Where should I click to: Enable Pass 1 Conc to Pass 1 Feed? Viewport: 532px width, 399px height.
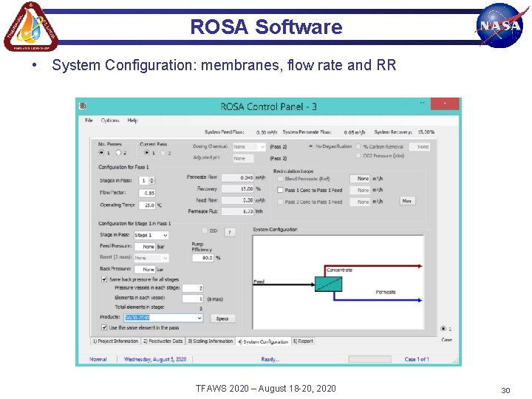pos(280,190)
